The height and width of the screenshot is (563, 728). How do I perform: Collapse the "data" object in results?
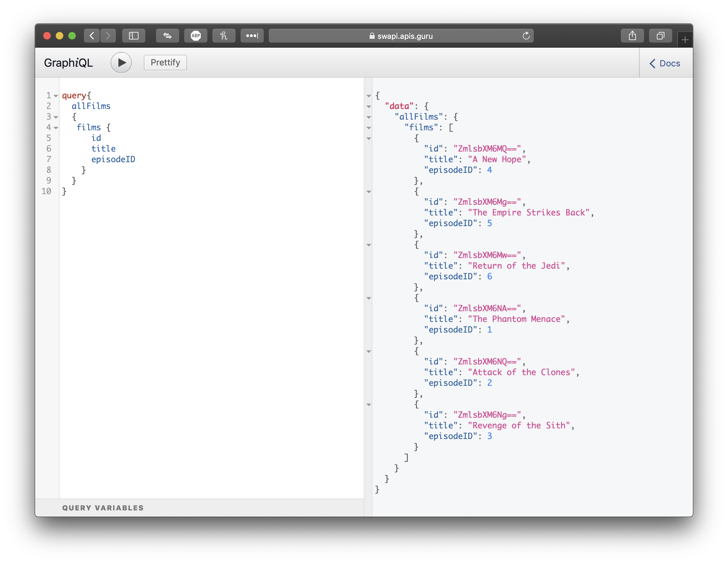pos(369,106)
